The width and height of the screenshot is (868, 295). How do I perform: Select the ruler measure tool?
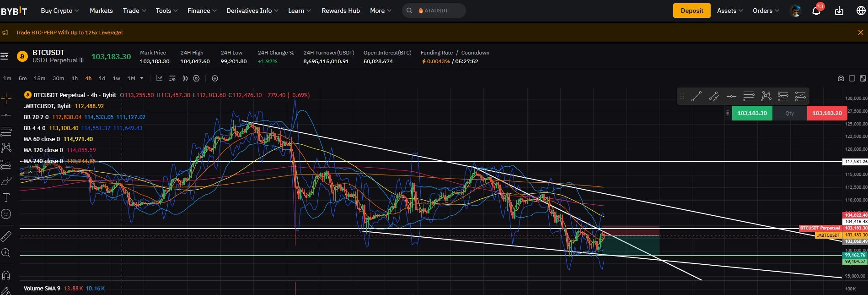point(6,236)
